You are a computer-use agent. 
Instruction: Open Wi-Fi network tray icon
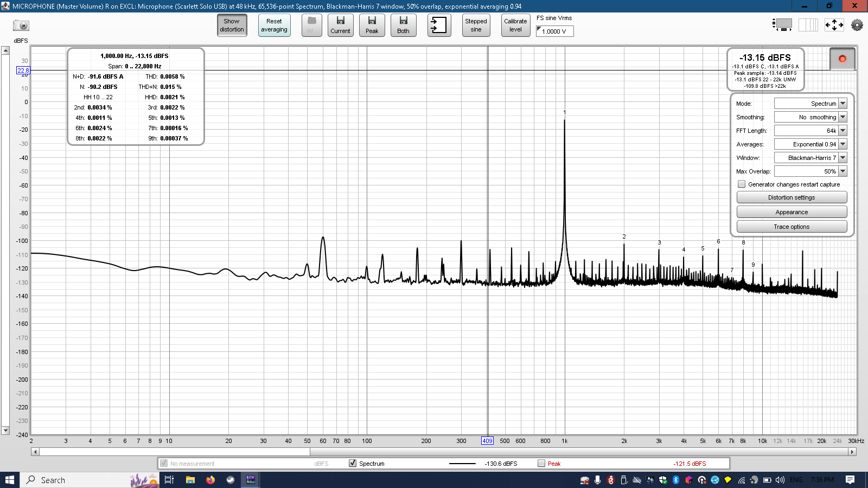[x=741, y=480]
